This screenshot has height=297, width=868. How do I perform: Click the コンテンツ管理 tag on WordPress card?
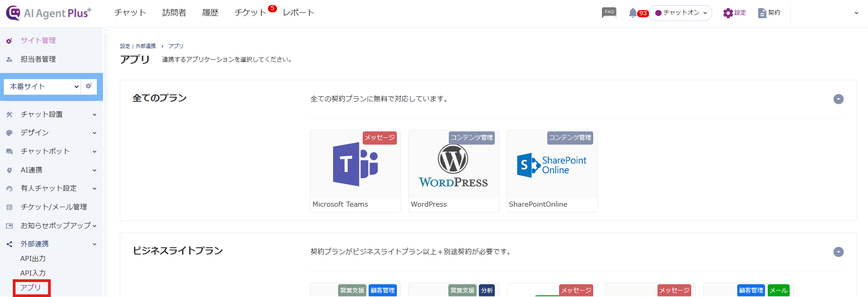[472, 138]
